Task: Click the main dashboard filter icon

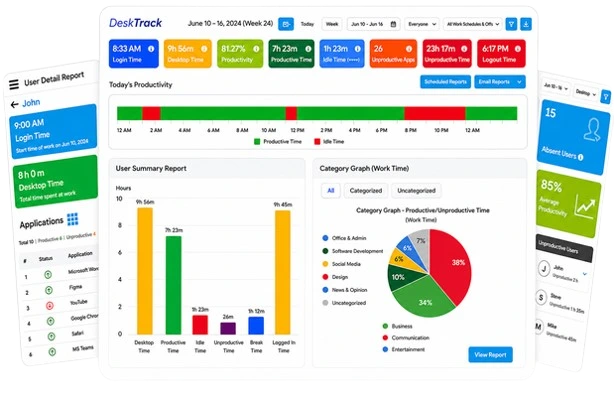Action: 511,24
